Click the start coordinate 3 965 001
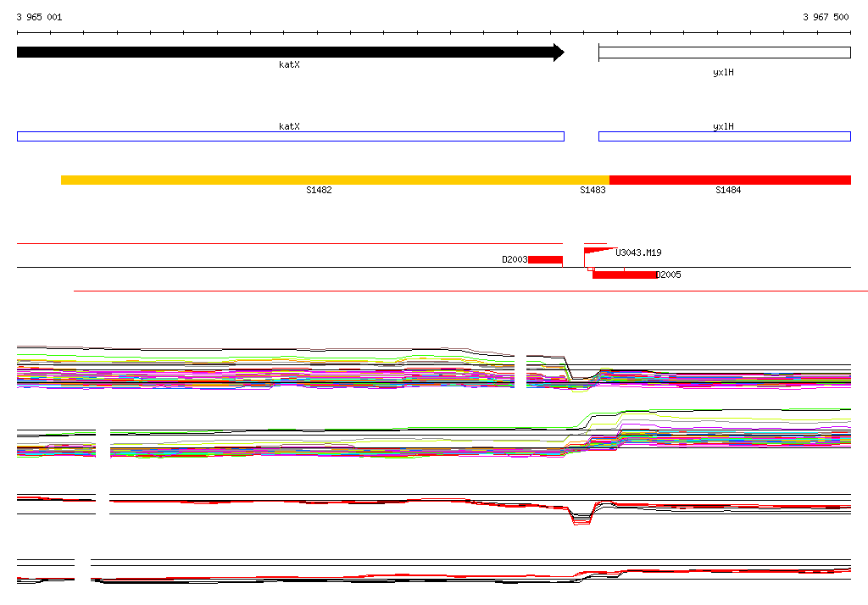Viewport: 868px width, 605px height. (39, 17)
